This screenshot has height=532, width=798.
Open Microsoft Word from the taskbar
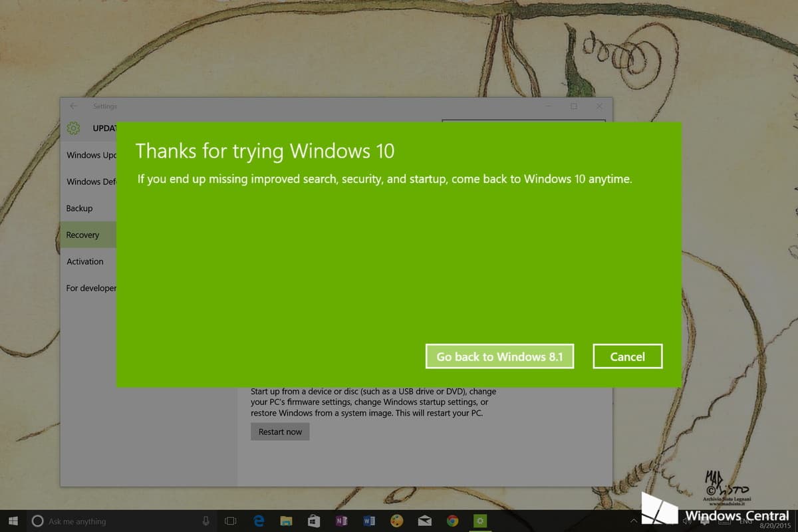(x=369, y=521)
